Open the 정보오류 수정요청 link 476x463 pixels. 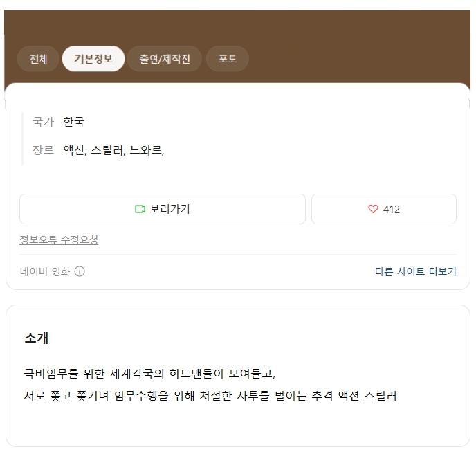pyautogui.click(x=59, y=239)
